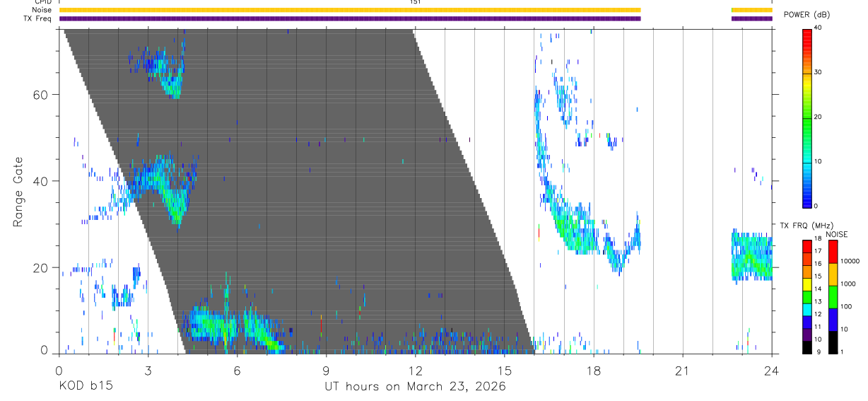Click the long purple TX frequency bar
The image size is (868, 401).
click(350, 18)
